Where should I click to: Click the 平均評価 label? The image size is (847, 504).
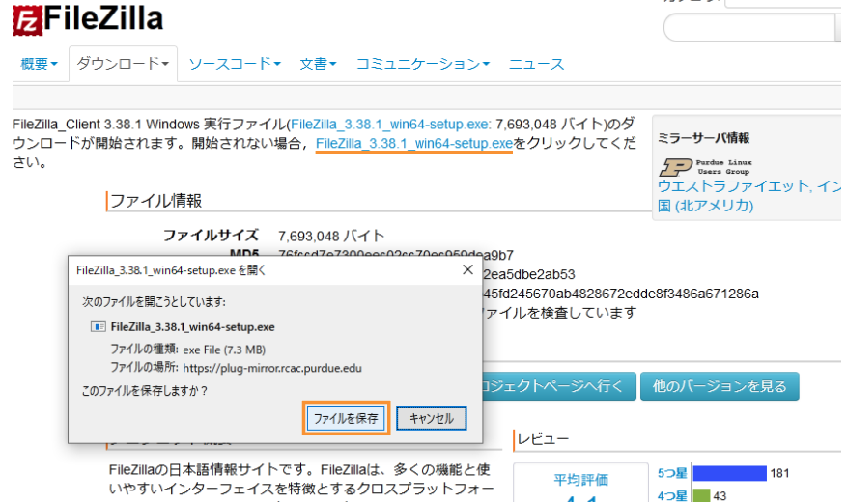click(580, 480)
